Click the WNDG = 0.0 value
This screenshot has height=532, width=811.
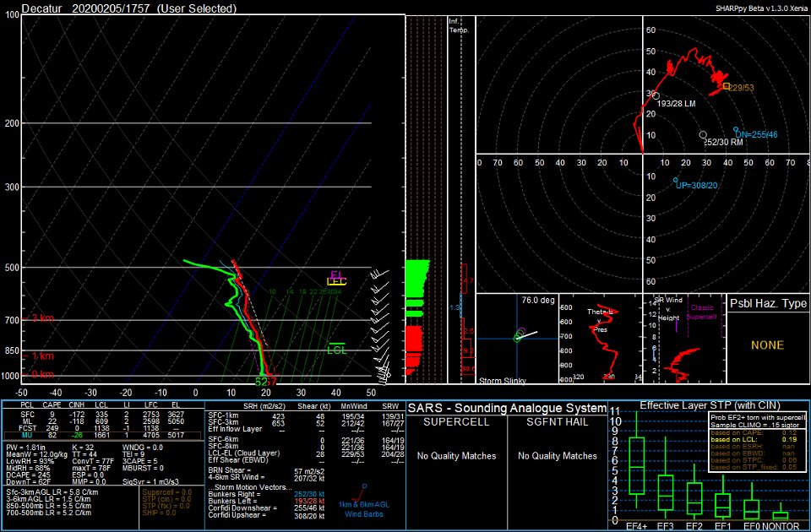144,446
